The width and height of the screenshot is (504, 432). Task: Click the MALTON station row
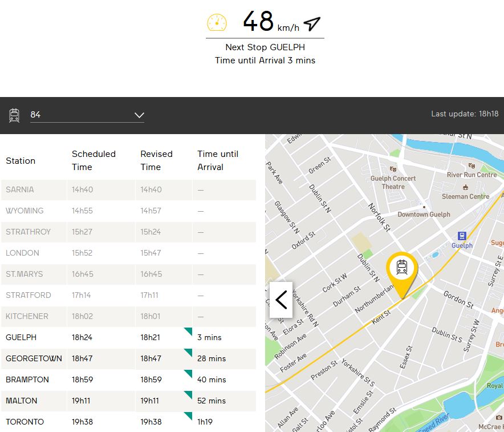click(128, 401)
